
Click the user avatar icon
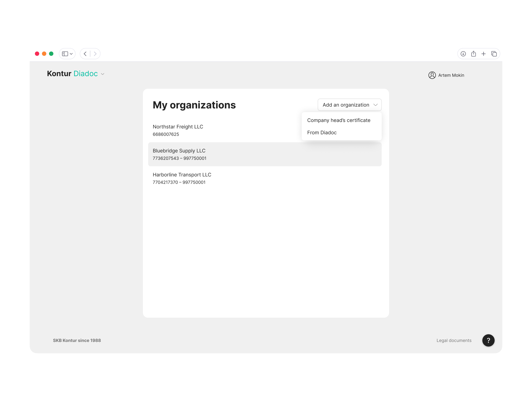(x=432, y=75)
